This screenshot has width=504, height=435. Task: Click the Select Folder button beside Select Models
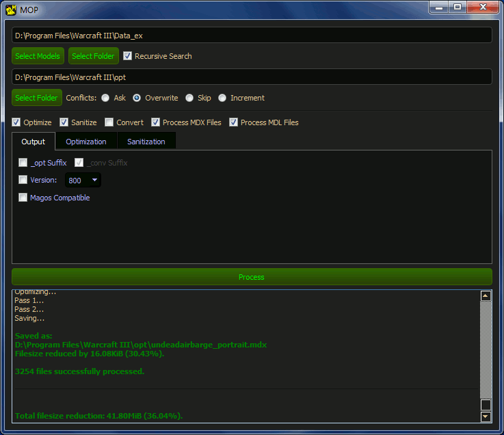pyautogui.click(x=93, y=56)
